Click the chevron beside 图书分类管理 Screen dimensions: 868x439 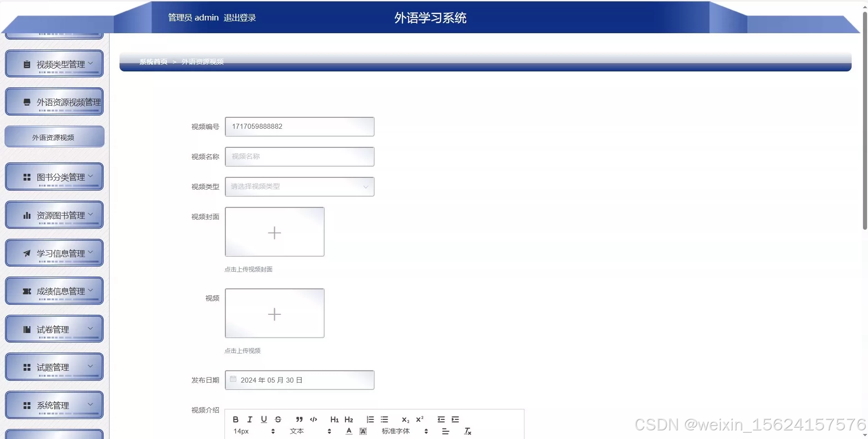coord(90,176)
